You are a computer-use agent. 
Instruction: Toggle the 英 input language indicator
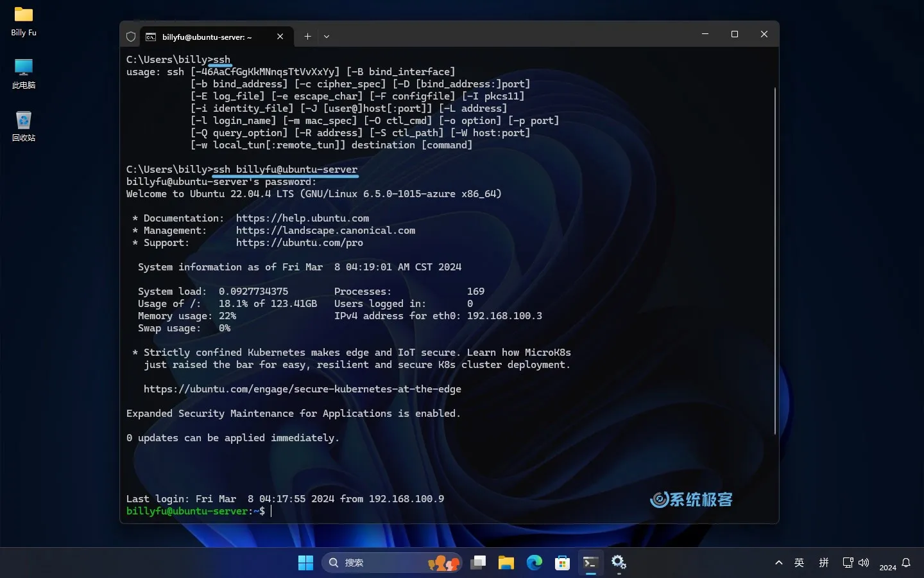tap(800, 562)
